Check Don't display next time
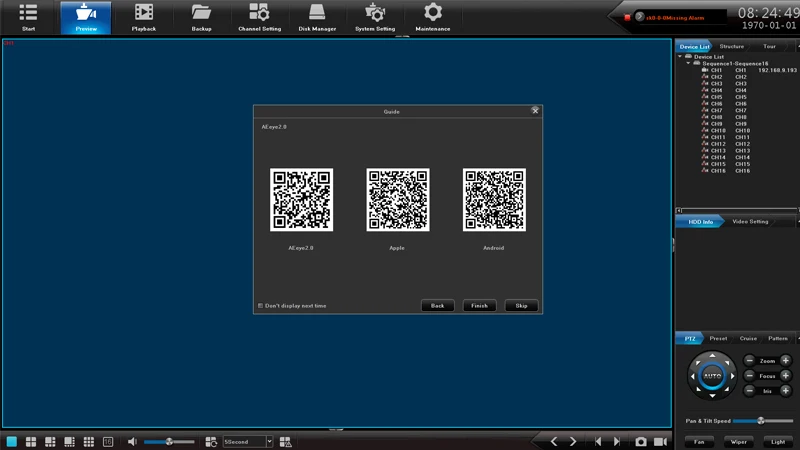Image resolution: width=800 pixels, height=450 pixels. coord(260,306)
